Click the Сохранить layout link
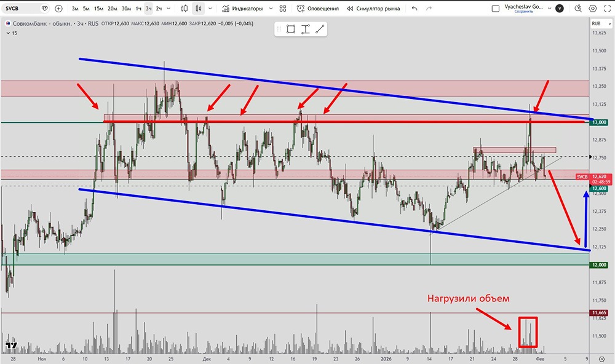The width and height of the screenshot is (615, 364). coord(523,12)
